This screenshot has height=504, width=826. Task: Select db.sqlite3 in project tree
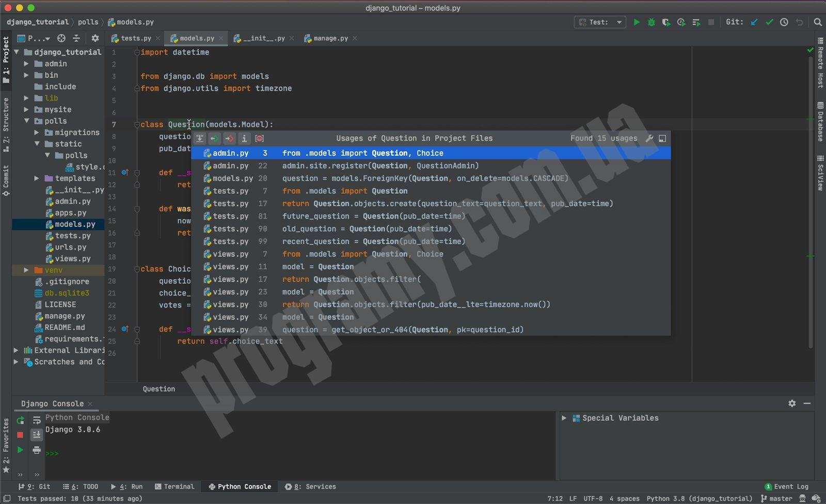pos(61,293)
